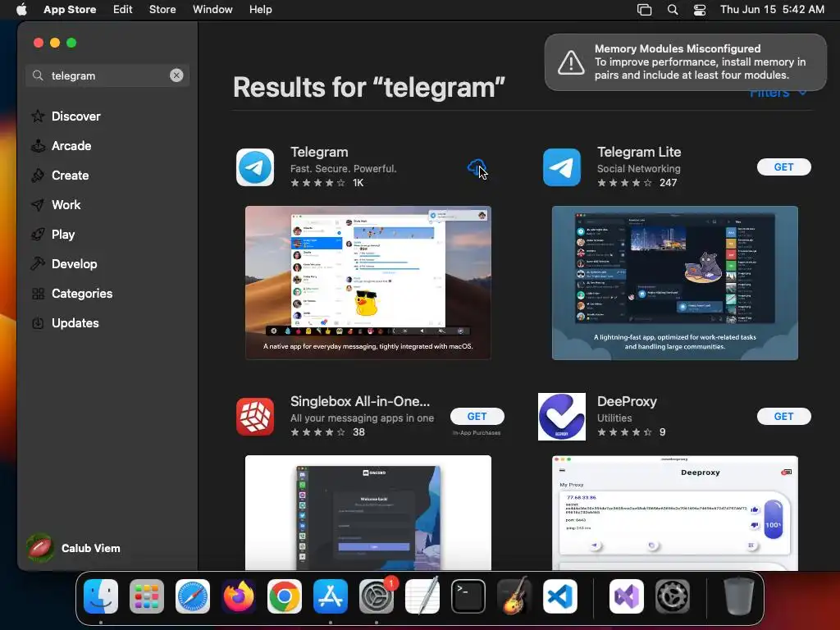Open the Telegram Lite screenshot preview

[x=674, y=283]
